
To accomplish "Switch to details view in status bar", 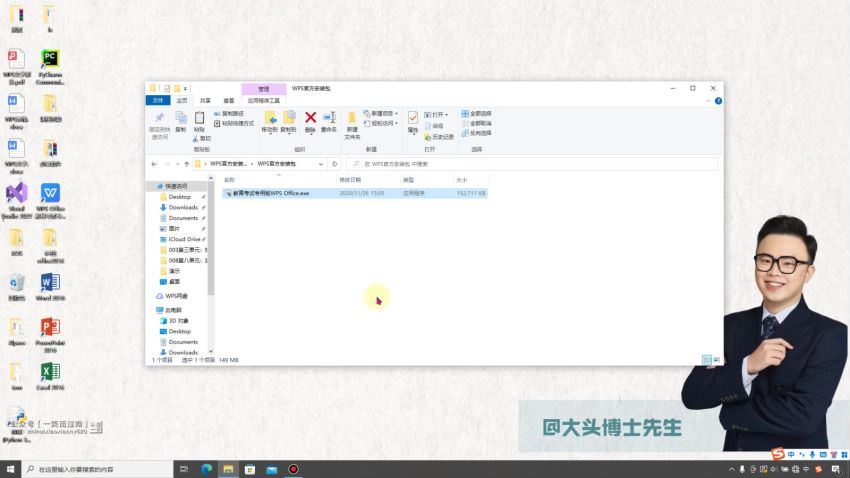I will click(707, 359).
